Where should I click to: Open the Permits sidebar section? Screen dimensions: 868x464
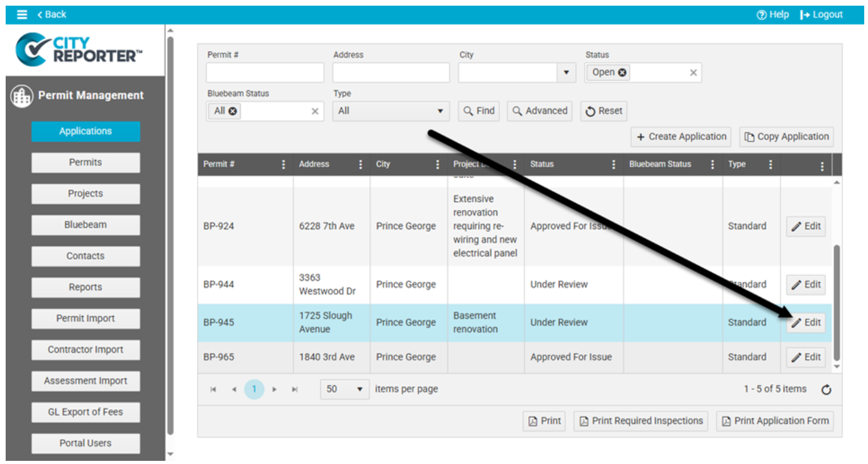pos(86,162)
